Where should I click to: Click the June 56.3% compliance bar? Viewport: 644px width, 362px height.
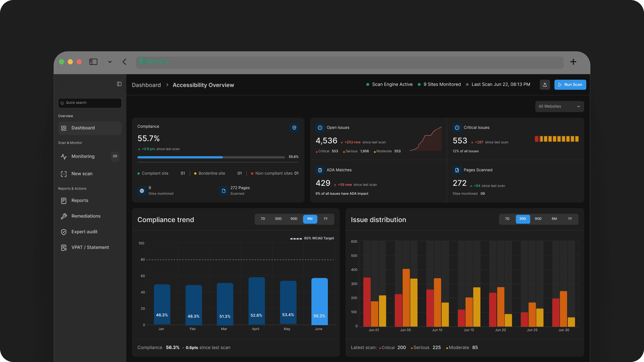pos(319,301)
